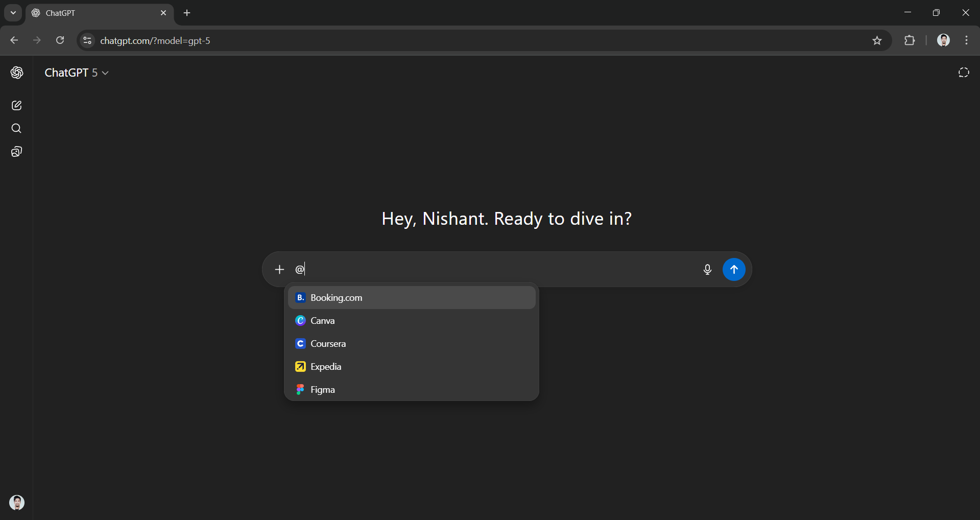Screen dimensions: 980x520
Task: Open the library icon in the sidebar
Action: coord(16,151)
